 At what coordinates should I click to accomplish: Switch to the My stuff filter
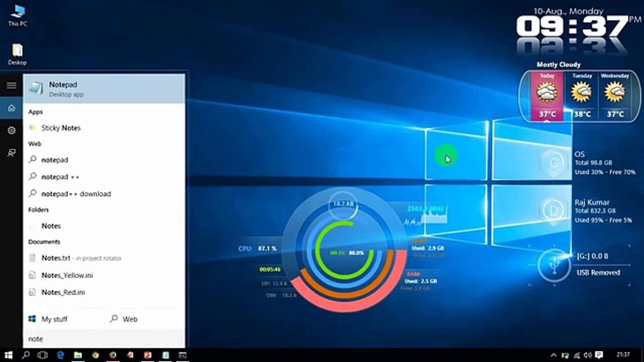pyautogui.click(x=63, y=319)
